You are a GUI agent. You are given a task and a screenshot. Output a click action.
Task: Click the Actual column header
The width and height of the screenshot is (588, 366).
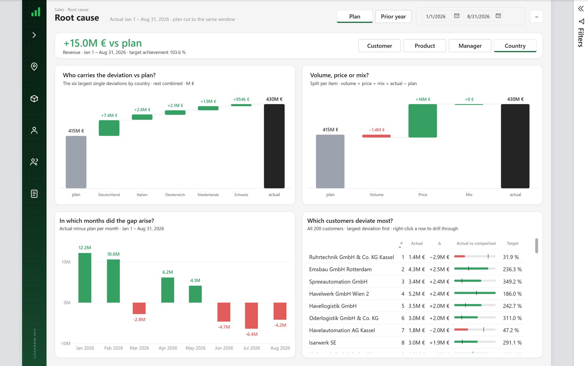(417, 243)
